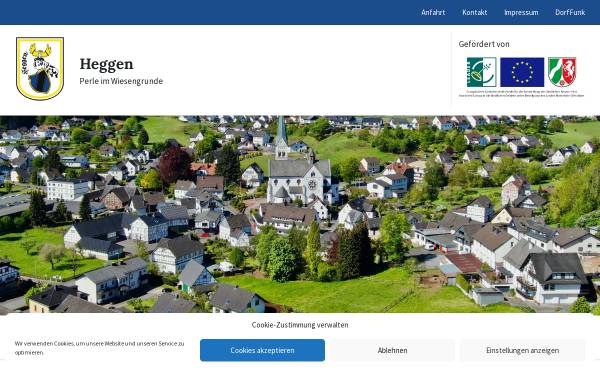Screen dimensions: 600x384
Task: Click the North Rhine-Westphalia crest logo
Action: pos(562,72)
